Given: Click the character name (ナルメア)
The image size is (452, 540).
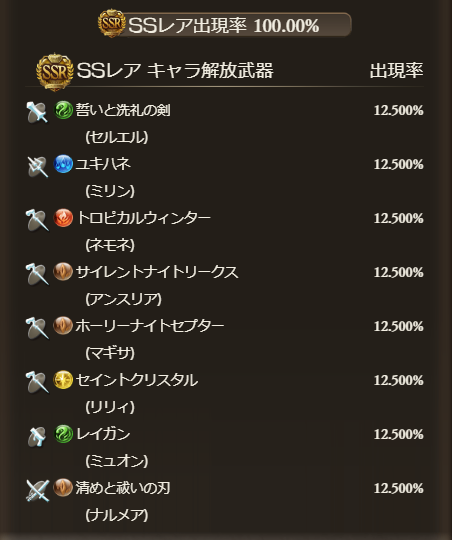Looking at the screenshot, I should pyautogui.click(x=117, y=515).
